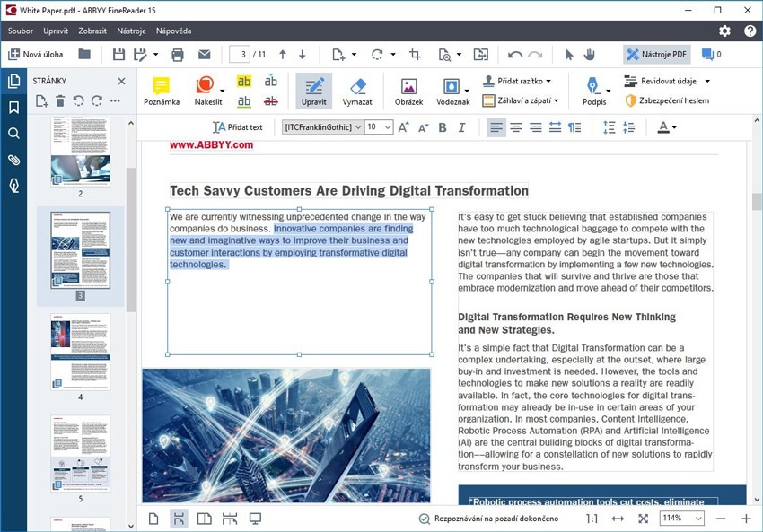763x532 pixels.
Task: Click the Nástroje PDF button
Action: click(656, 54)
